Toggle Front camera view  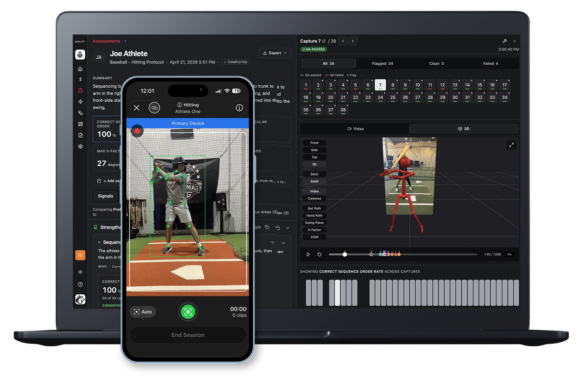coord(315,143)
